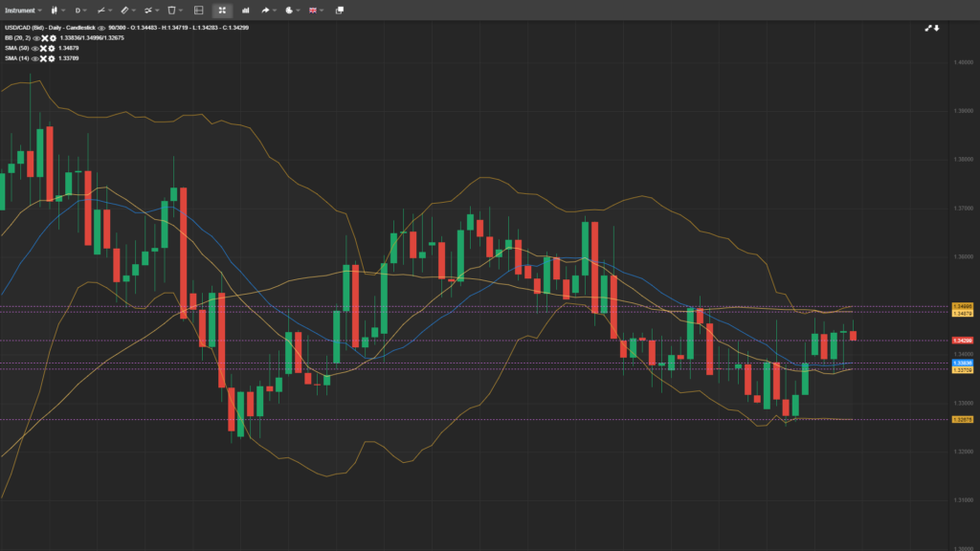This screenshot has width=980, height=551.
Task: Select the ruler measurement tool
Action: coord(125,10)
